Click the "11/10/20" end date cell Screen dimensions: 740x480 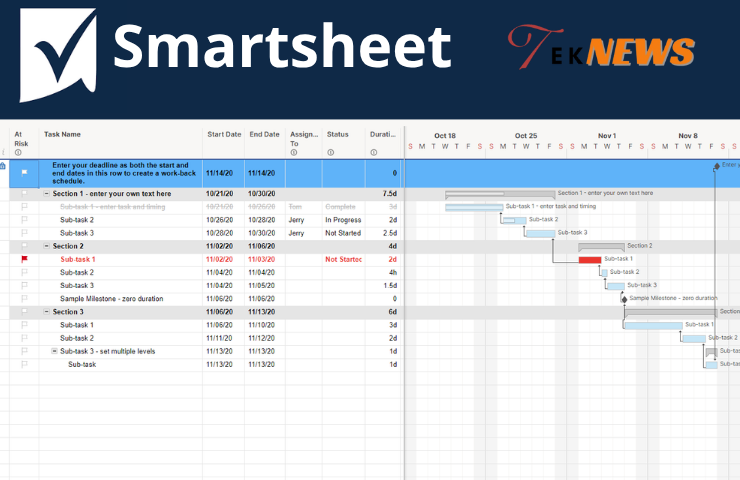(x=265, y=325)
